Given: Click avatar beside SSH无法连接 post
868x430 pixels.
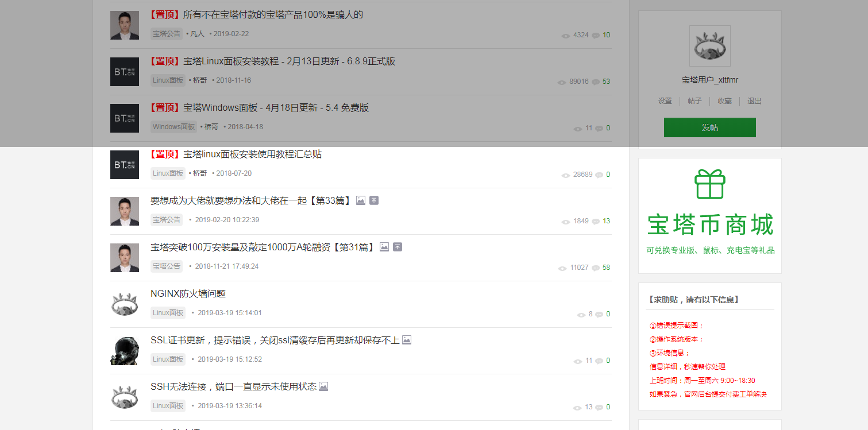Looking at the screenshot, I should [x=125, y=397].
